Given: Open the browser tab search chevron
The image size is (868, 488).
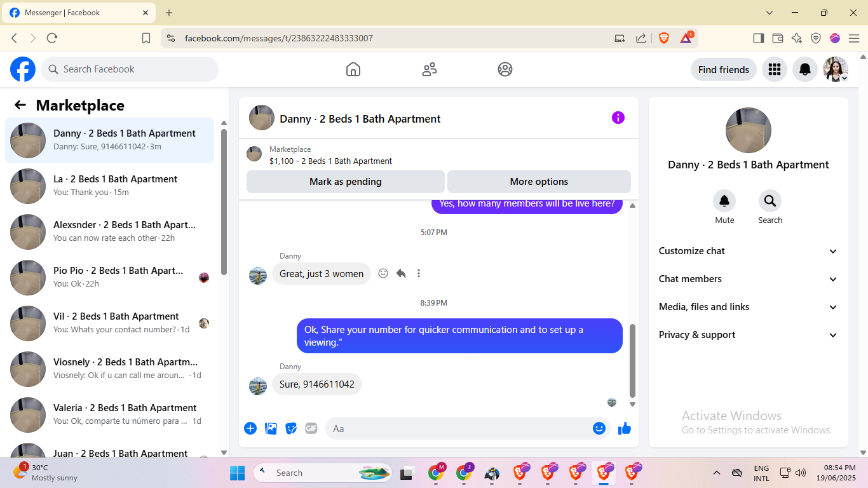Looking at the screenshot, I should click(x=770, y=13).
